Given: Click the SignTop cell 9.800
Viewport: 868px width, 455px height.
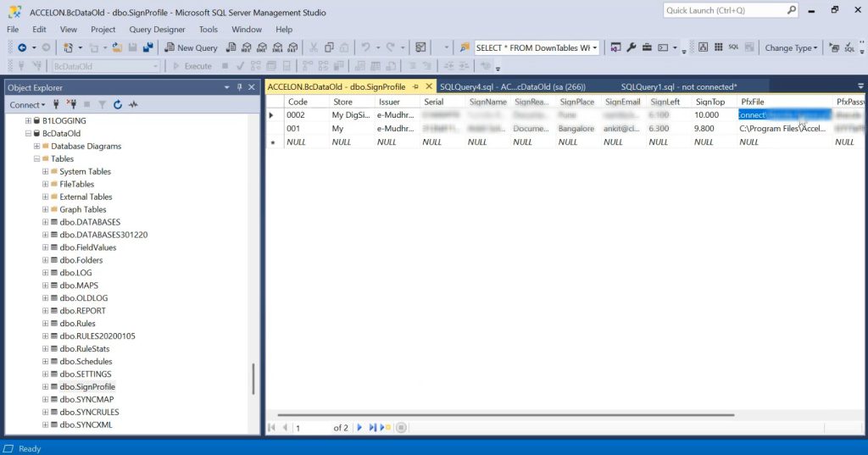Looking at the screenshot, I should [714, 129].
